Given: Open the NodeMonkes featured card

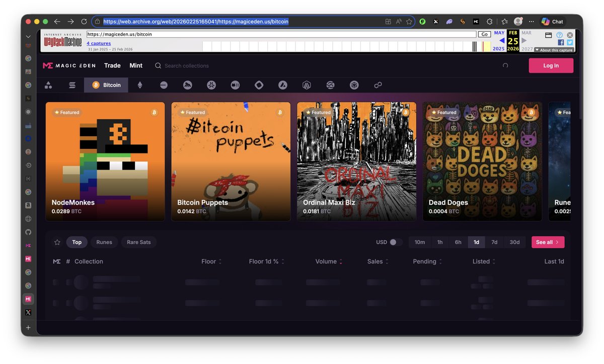Looking at the screenshot, I should tap(105, 161).
